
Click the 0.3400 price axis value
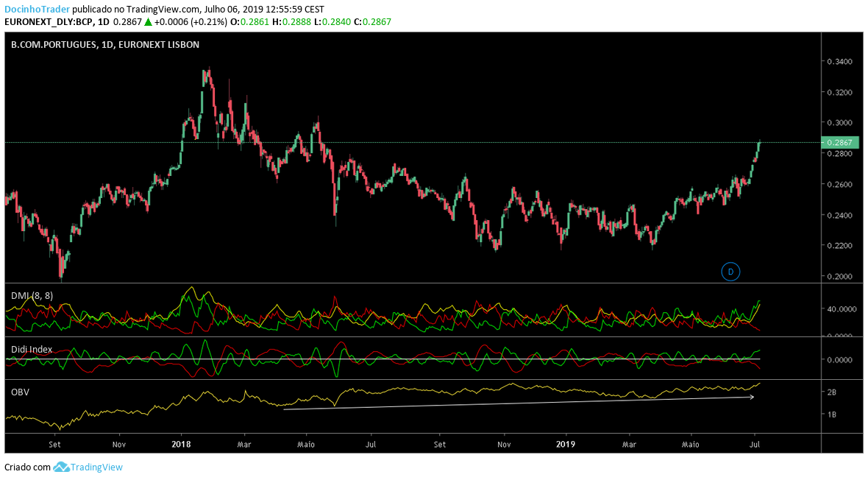(840, 62)
